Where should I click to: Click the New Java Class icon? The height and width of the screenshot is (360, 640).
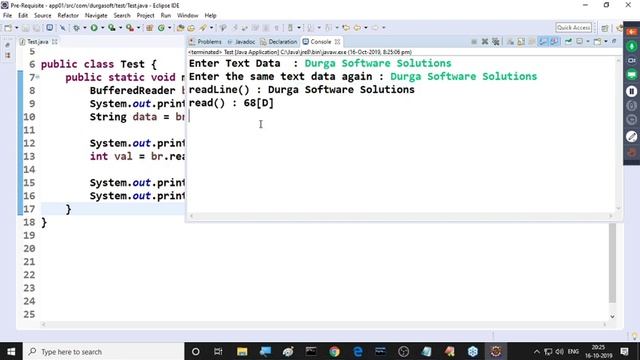pyautogui.click(x=161, y=28)
